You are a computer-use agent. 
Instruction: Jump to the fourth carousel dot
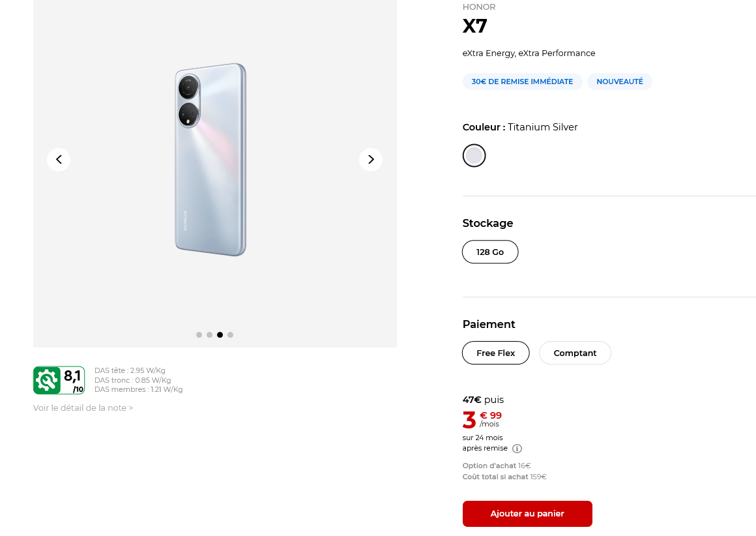(x=230, y=335)
